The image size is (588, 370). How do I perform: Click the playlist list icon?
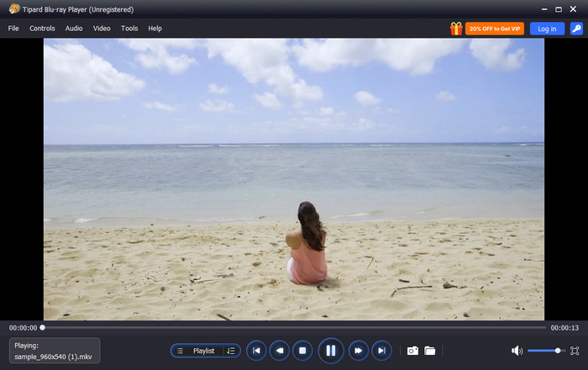click(x=180, y=351)
